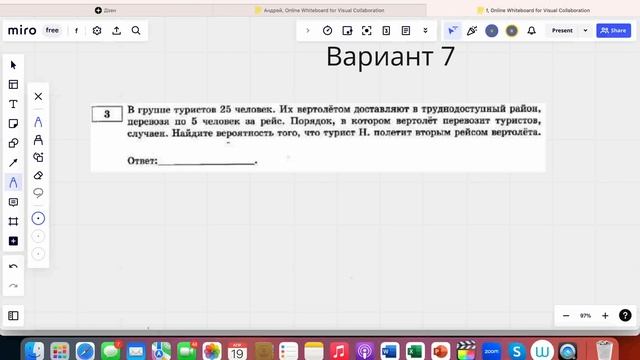This screenshot has height=360, width=640.
Task: Open the timer tool
Action: tap(327, 31)
